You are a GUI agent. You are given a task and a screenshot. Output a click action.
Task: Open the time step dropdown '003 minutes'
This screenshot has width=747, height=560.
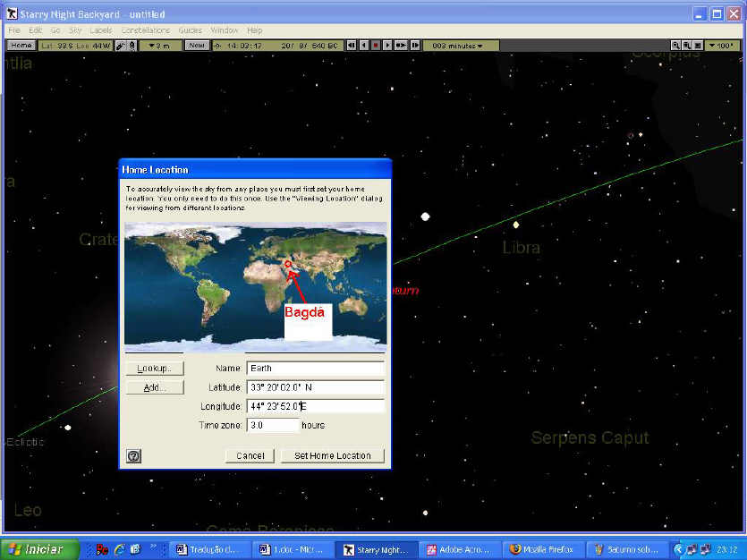tap(460, 46)
